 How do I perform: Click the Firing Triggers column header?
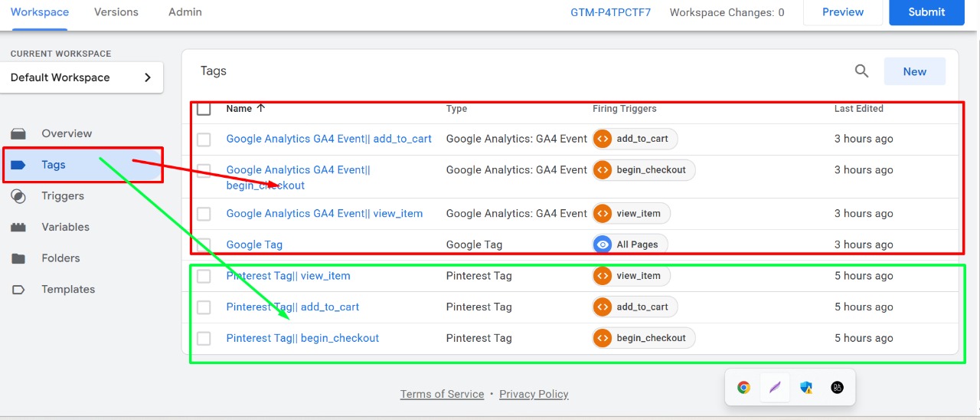pos(625,109)
